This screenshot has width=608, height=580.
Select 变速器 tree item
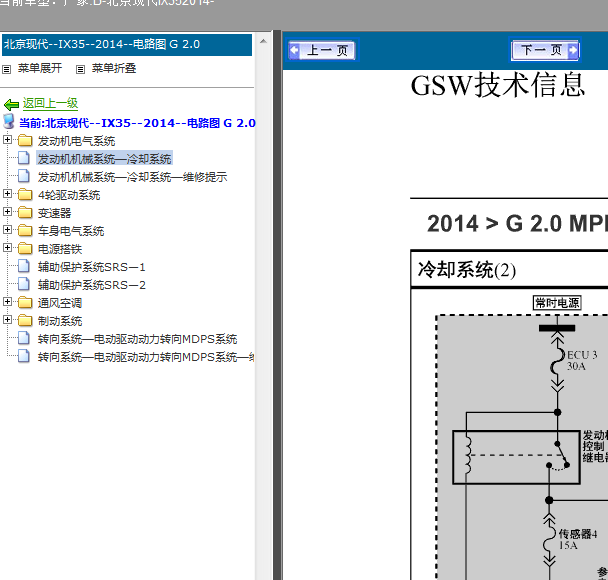(54, 213)
